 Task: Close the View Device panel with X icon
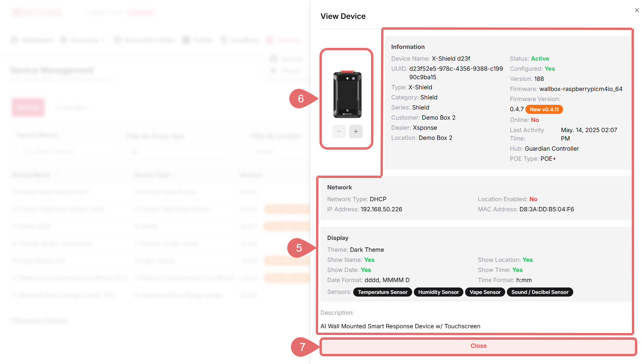click(x=637, y=10)
